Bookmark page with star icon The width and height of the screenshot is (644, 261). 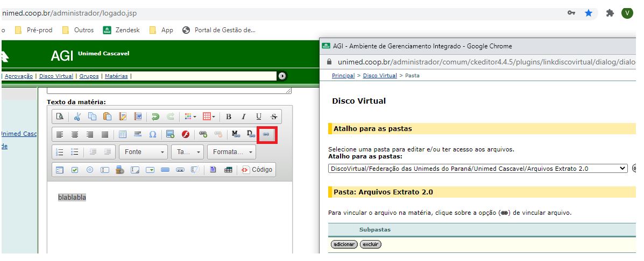[x=589, y=13]
